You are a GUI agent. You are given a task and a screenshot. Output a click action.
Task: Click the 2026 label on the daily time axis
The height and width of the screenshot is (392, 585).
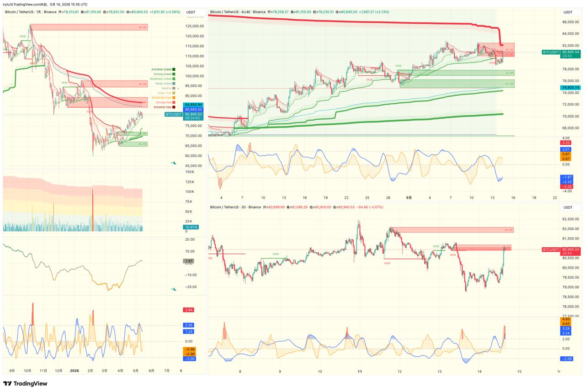[x=74, y=371]
